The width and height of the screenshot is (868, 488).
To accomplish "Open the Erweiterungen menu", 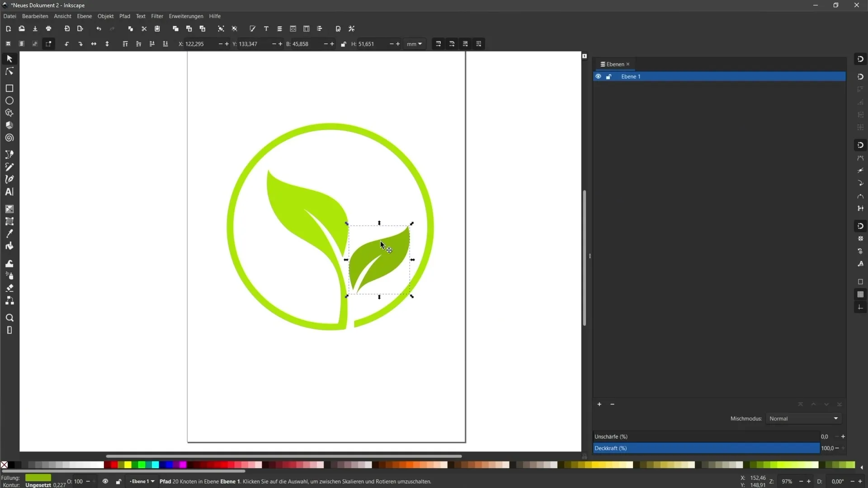I will [186, 16].
